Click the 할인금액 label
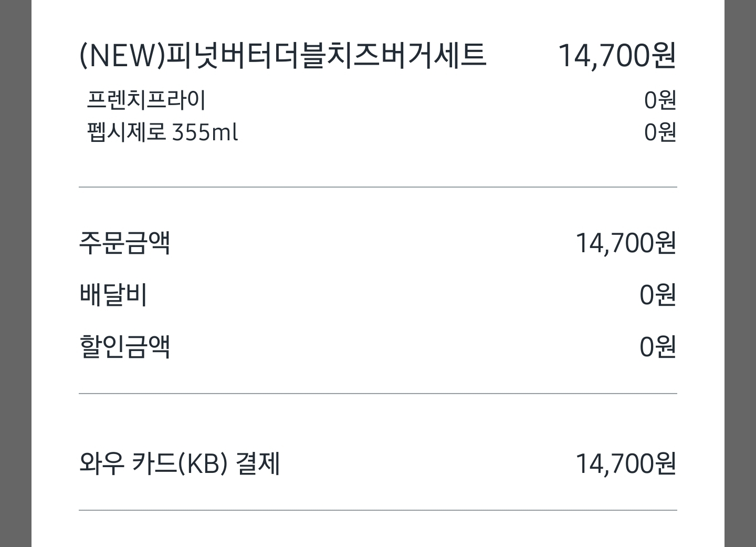 124,347
